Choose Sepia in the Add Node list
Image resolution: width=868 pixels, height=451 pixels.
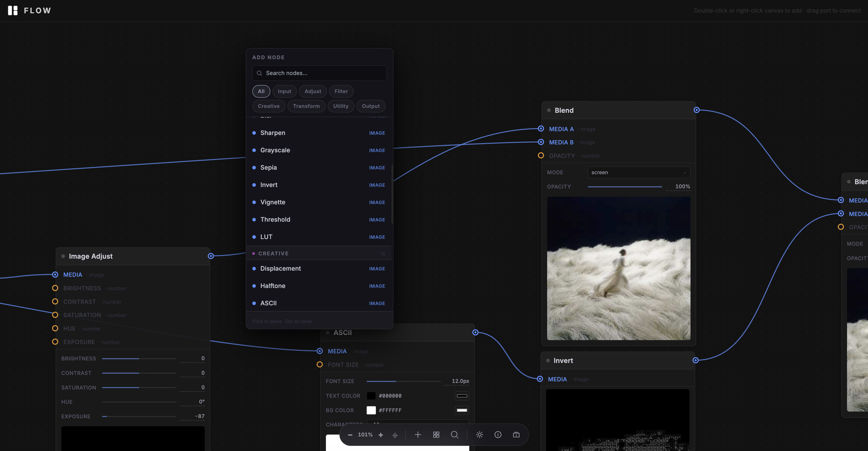pyautogui.click(x=319, y=168)
